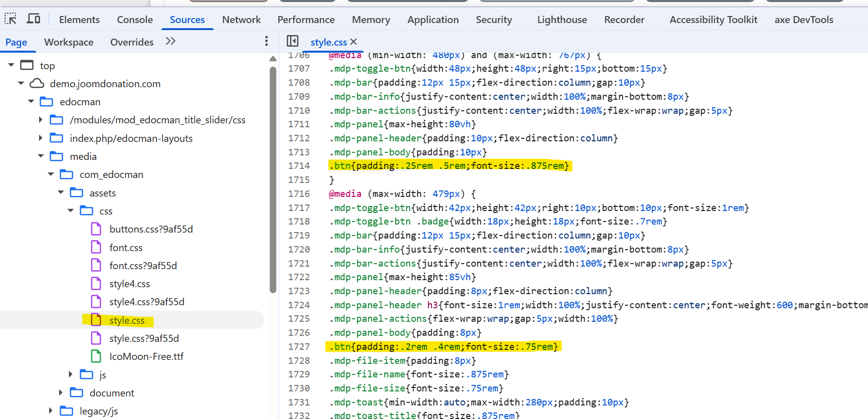The image size is (868, 419).
Task: Select the Page navigator tab
Action: 17,42
